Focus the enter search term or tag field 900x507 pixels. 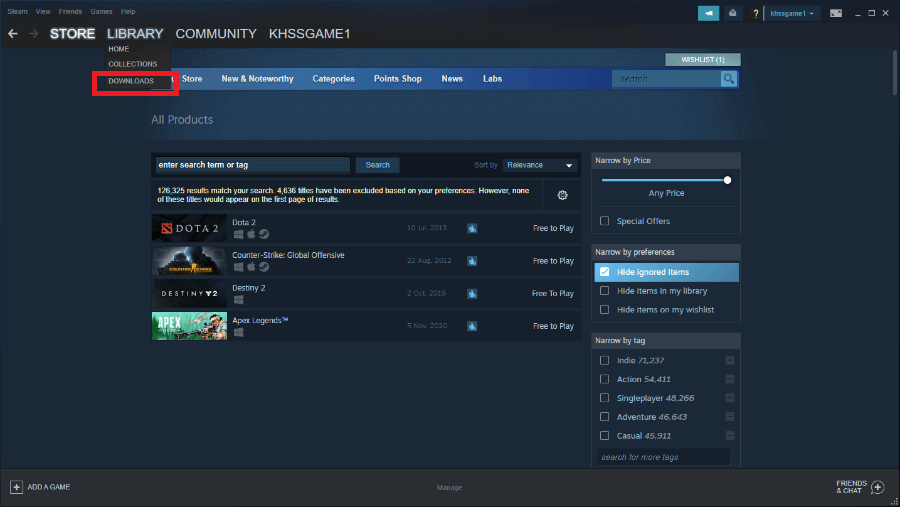[253, 165]
